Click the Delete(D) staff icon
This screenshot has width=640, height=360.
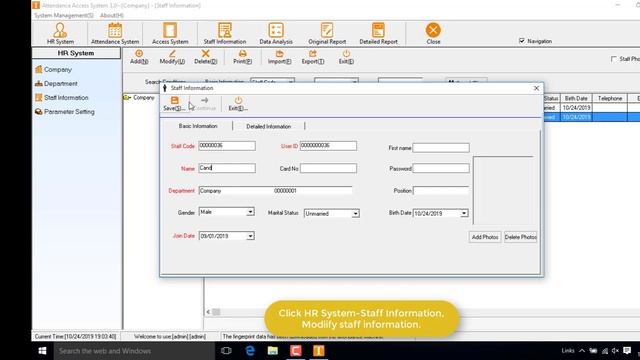(205, 57)
